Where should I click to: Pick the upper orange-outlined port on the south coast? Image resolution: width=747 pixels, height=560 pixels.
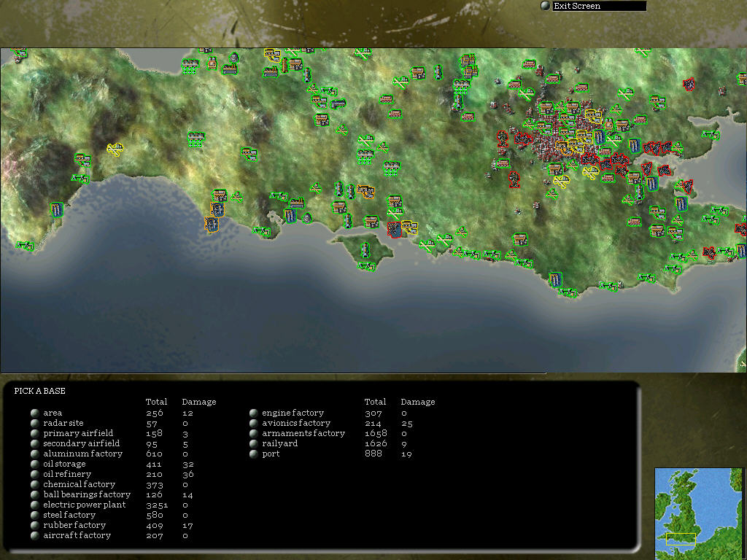(x=217, y=209)
